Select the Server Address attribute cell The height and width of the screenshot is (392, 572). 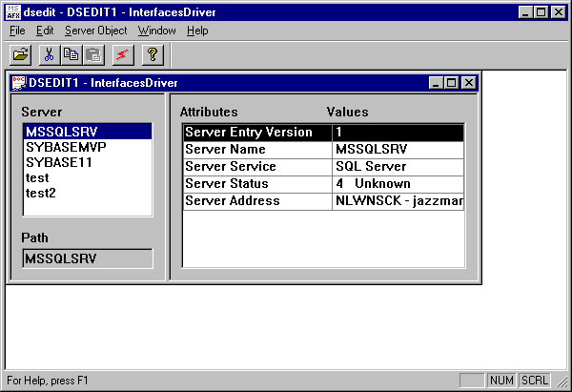click(x=257, y=201)
